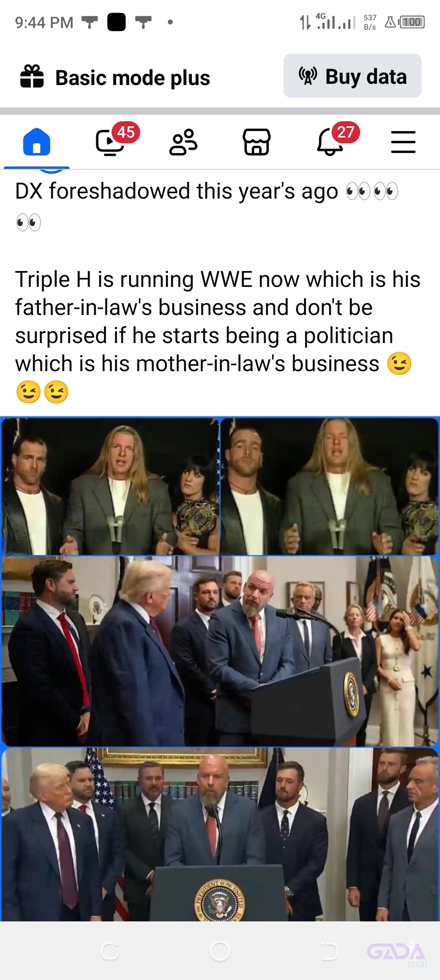Tap the battery indicator in status bar
This screenshot has height=980, width=440.
click(412, 22)
